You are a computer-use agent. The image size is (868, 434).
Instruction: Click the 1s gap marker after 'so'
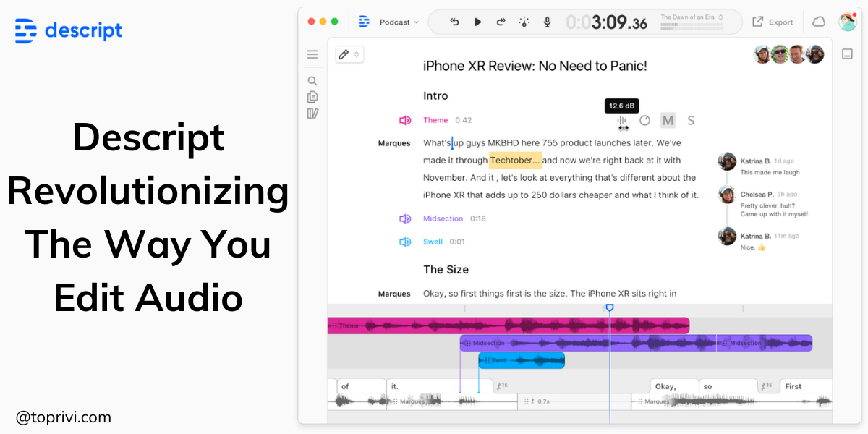pyautogui.click(x=767, y=386)
